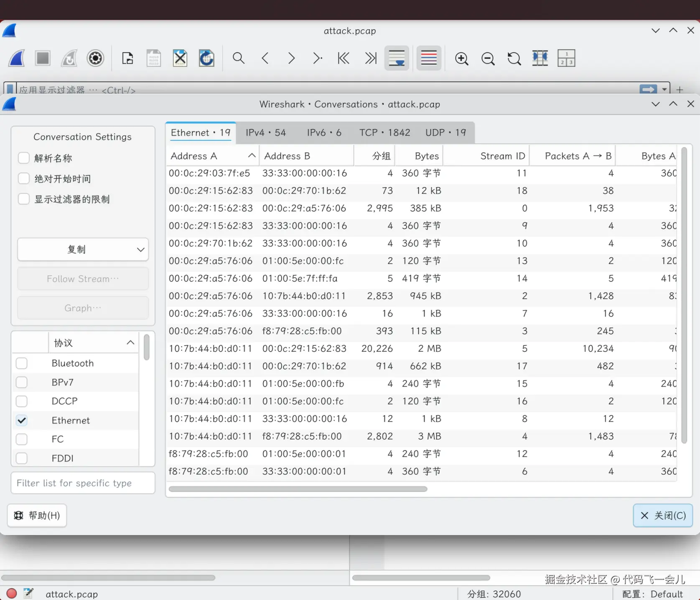Check the FC protocol box
The width and height of the screenshot is (700, 600).
pyautogui.click(x=22, y=439)
